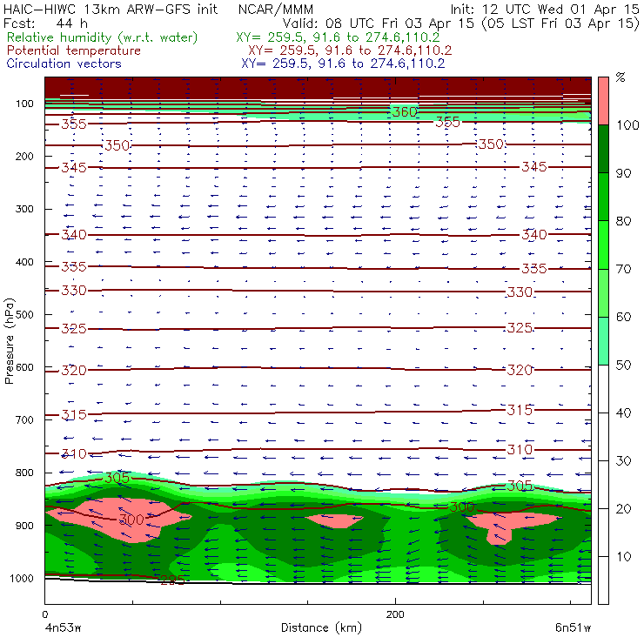Click the "6n51w" end location label
Screen dimensions: 644x644
point(573,628)
